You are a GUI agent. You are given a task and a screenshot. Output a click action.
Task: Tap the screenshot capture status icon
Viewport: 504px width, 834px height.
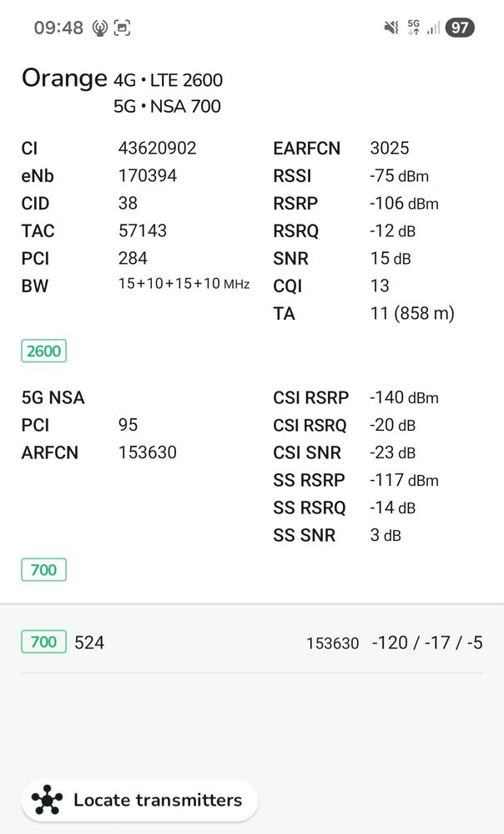coord(122,28)
